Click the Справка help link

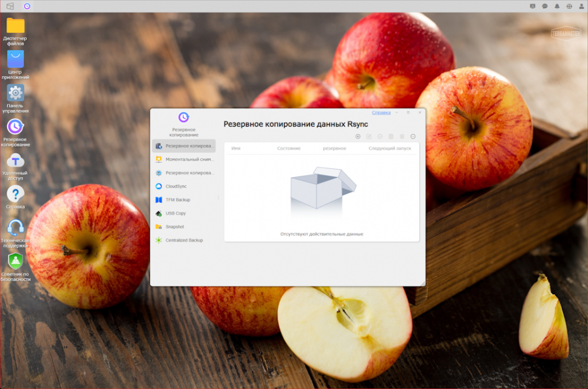(381, 113)
